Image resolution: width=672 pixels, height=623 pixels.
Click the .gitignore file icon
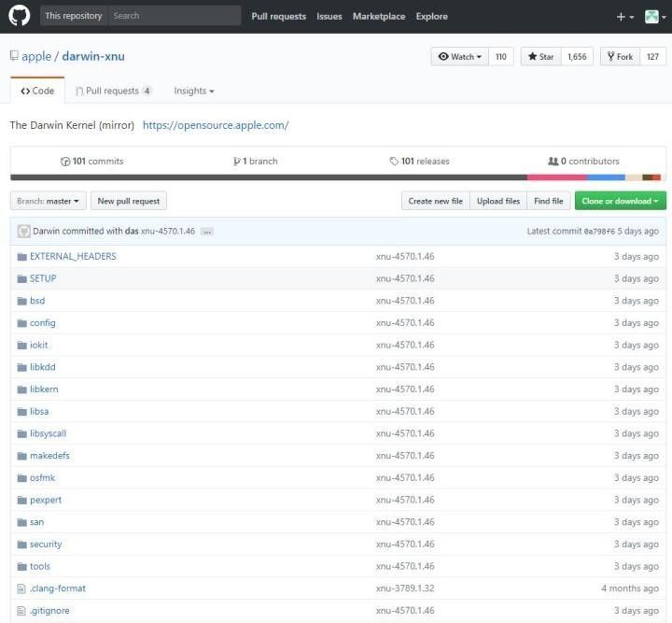tap(21, 611)
